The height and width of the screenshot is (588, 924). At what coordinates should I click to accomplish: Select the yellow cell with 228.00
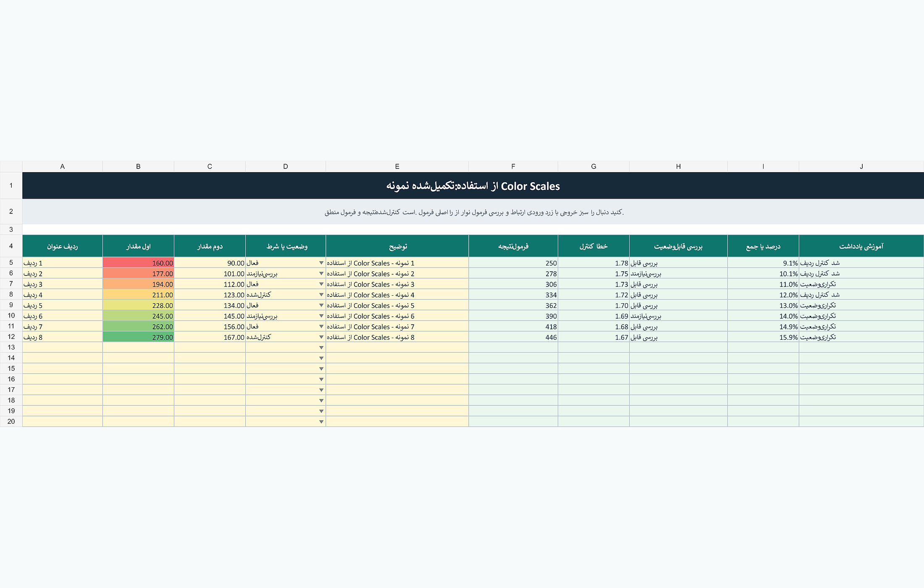coord(138,305)
